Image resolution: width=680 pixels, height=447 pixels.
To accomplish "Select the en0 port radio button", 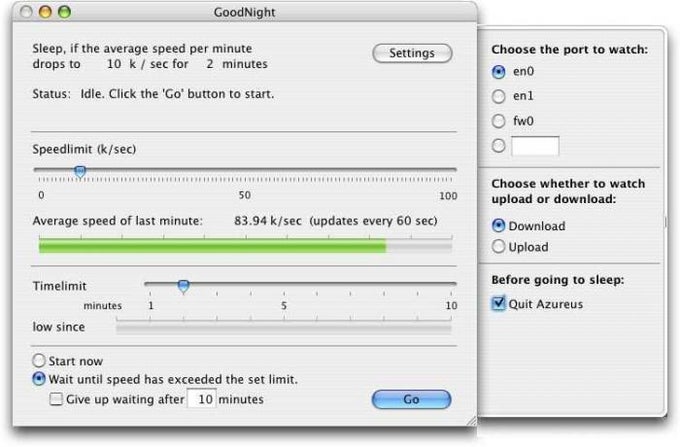I will [499, 72].
